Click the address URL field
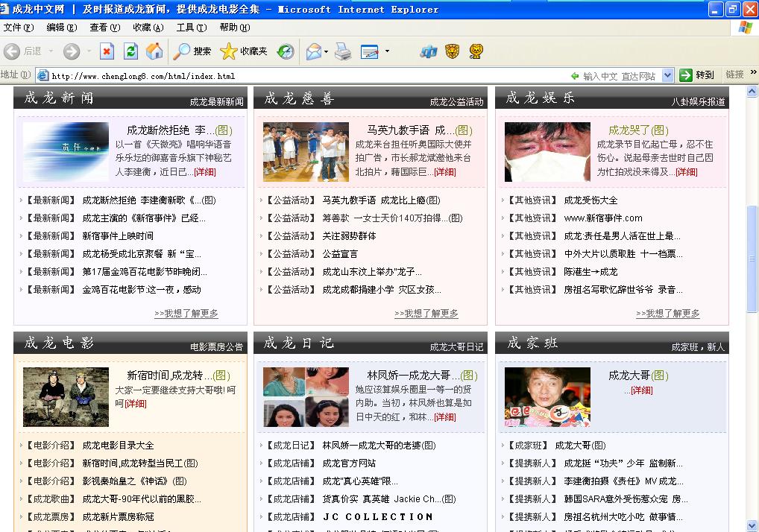The height and width of the screenshot is (532, 759). (x=310, y=76)
